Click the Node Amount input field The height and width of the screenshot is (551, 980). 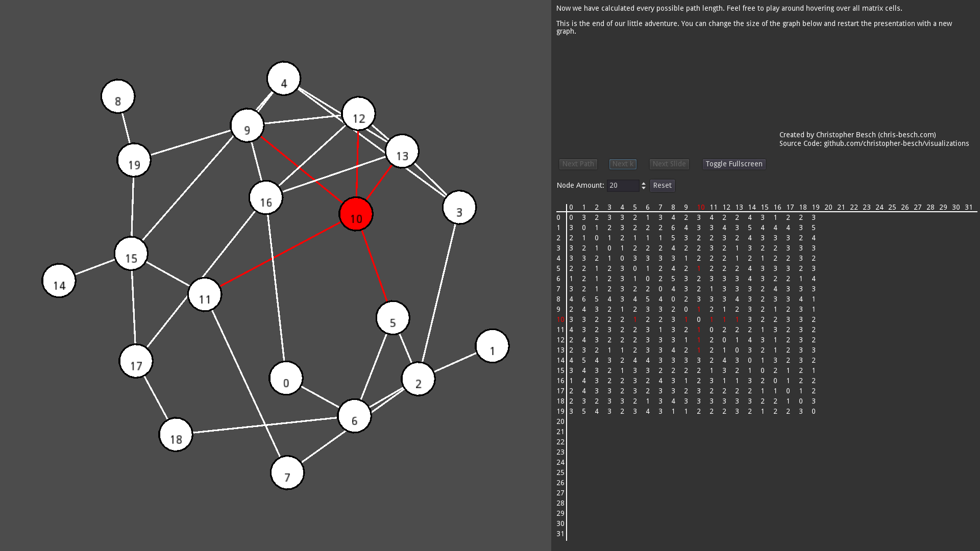623,186
